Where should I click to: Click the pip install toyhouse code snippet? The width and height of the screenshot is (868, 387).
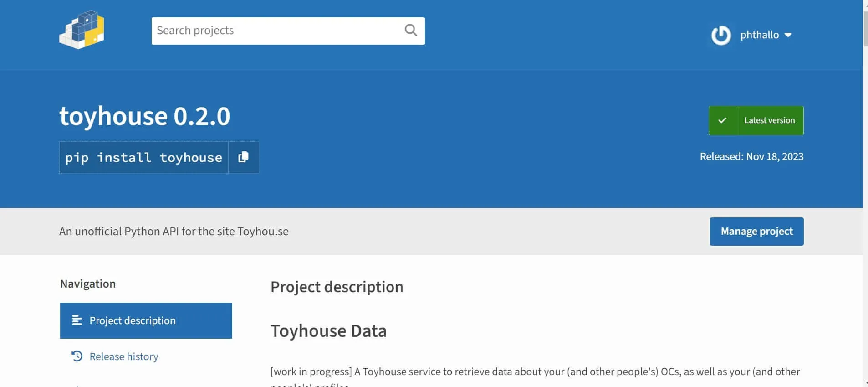(x=143, y=157)
